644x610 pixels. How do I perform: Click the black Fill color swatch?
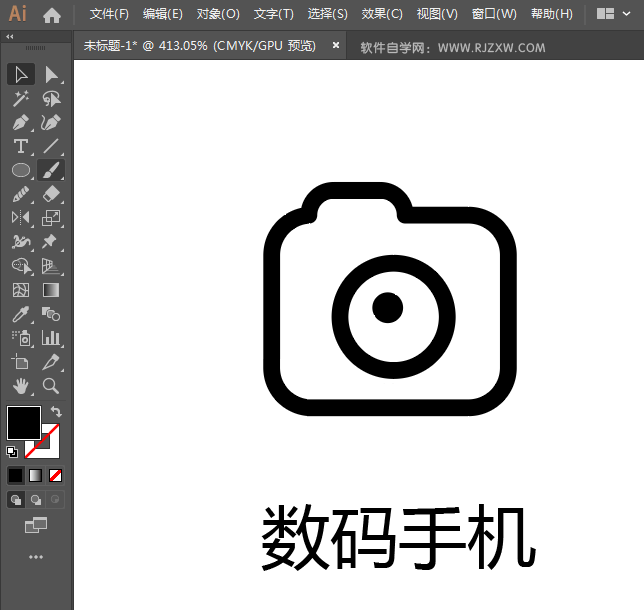pyautogui.click(x=23, y=422)
